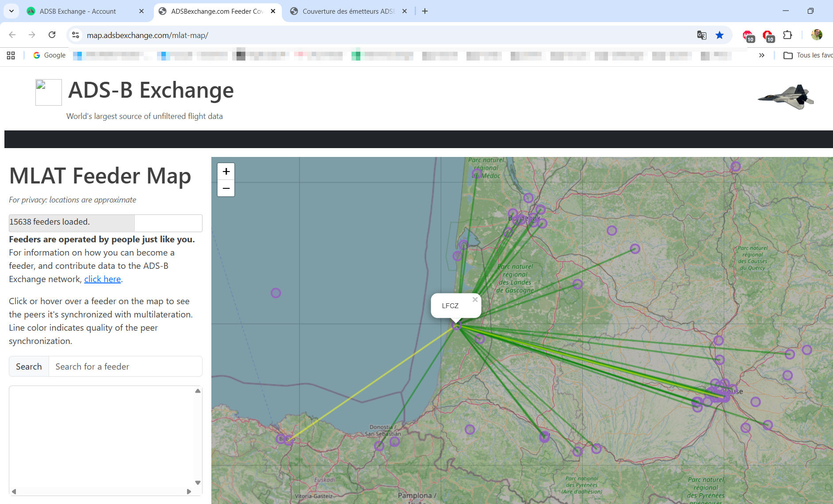Viewport: 833px width, 504px height.
Task: Switch to ADSB Exchange - Account tab
Action: pos(86,11)
